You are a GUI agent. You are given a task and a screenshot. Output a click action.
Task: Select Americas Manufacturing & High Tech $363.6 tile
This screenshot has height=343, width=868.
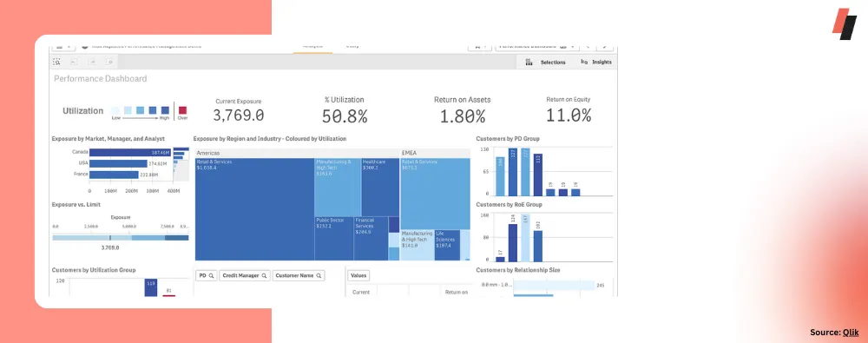point(338,187)
